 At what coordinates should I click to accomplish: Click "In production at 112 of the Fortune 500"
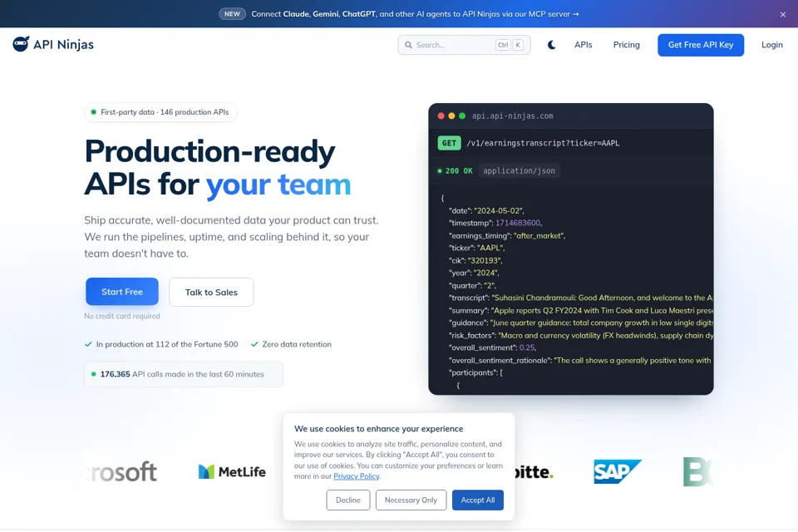(x=167, y=344)
